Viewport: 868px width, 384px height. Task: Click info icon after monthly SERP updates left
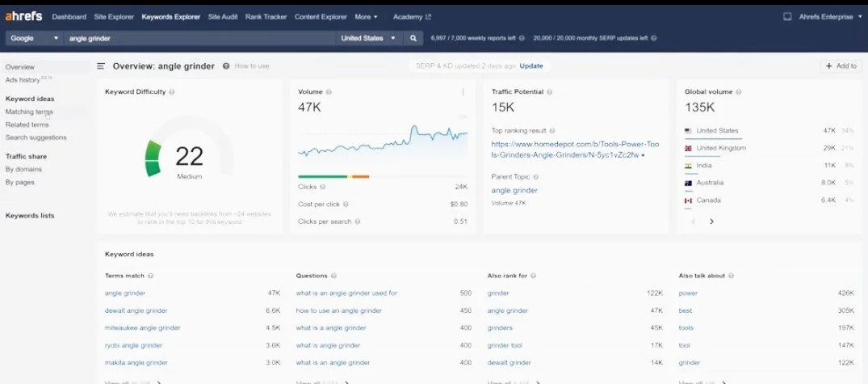(x=654, y=38)
